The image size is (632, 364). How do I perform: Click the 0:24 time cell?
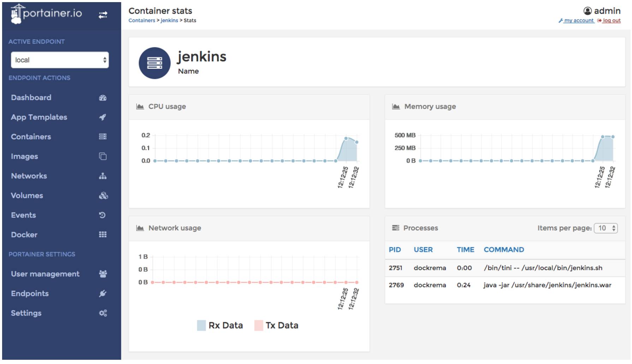(464, 285)
